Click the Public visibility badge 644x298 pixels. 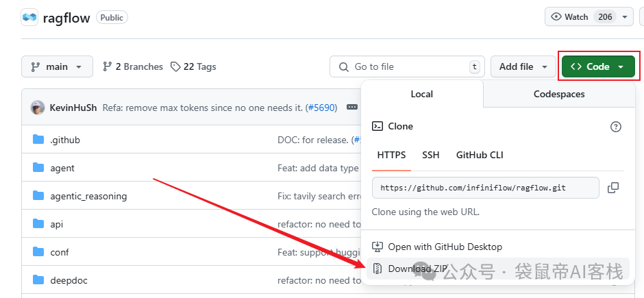coord(112,18)
